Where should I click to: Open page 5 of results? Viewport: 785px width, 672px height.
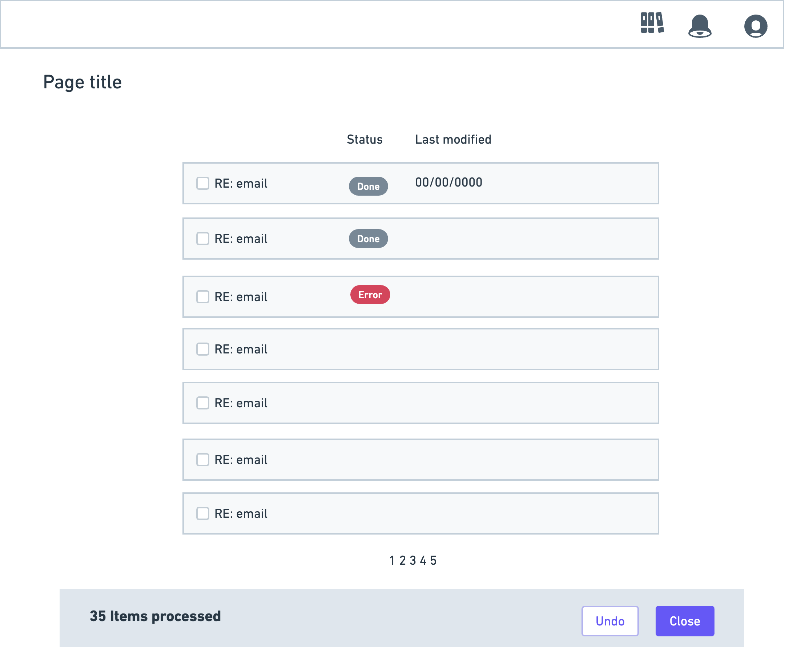click(x=434, y=561)
